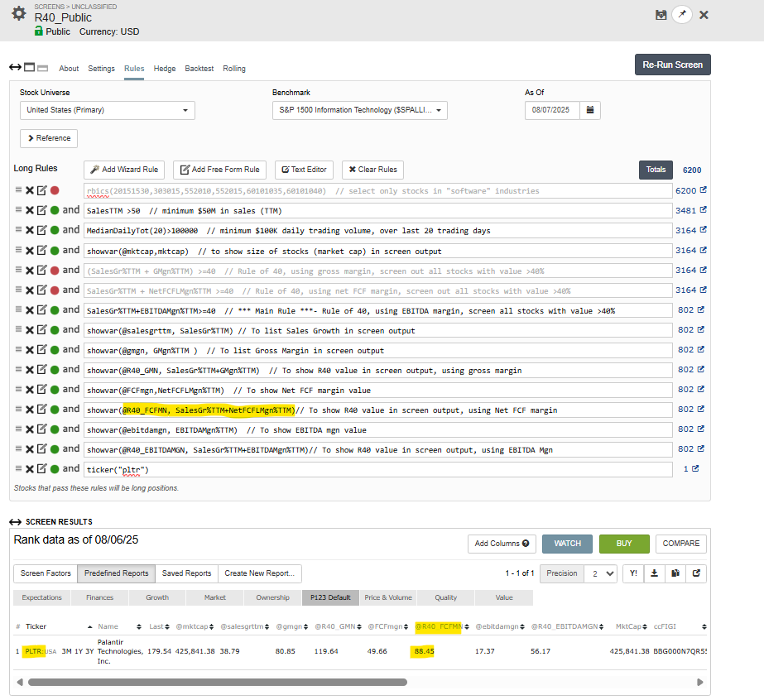
Task: Click the horizontal scrollbar in results table
Action: [x=217, y=683]
